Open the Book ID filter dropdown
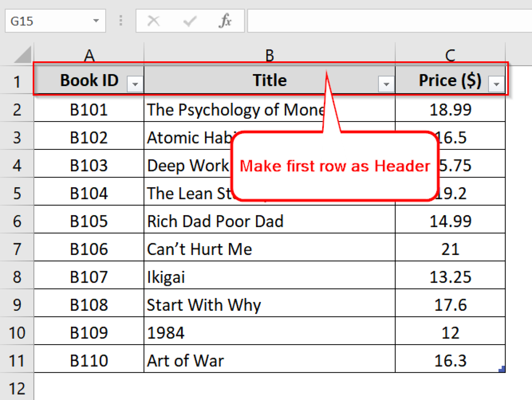This screenshot has width=532, height=400. click(x=135, y=84)
